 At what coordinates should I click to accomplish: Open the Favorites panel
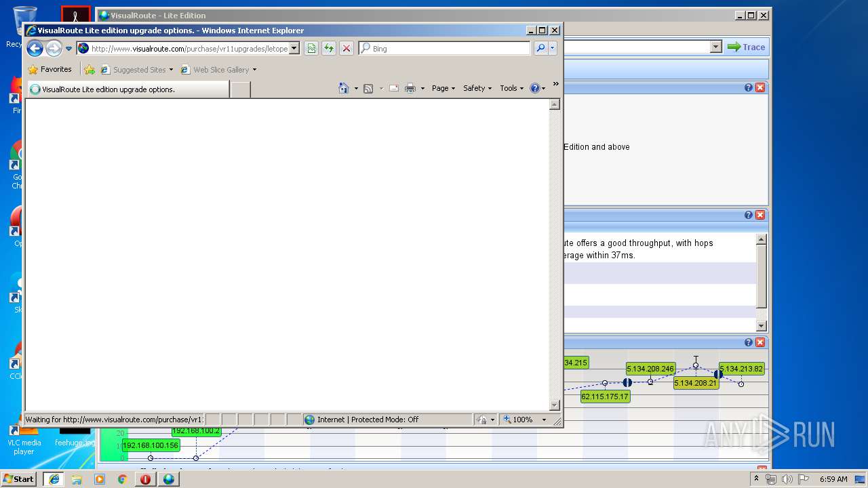pos(50,69)
